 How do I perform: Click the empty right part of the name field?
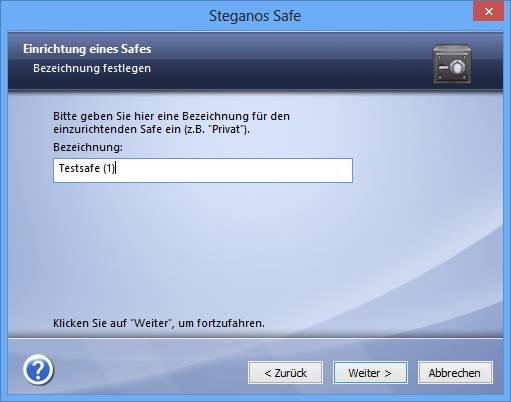(x=233, y=170)
